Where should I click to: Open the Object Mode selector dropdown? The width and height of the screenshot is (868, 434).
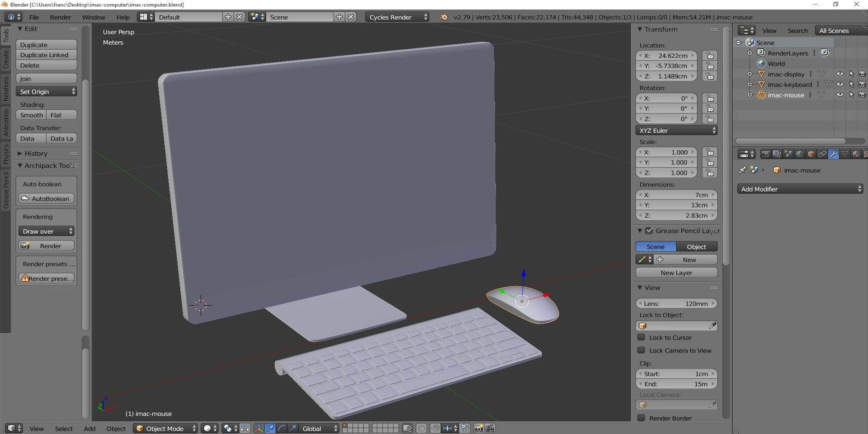pos(165,428)
